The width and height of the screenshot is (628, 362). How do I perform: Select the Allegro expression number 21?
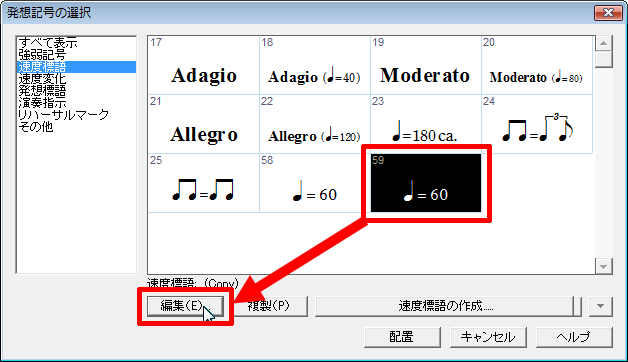coord(204,124)
